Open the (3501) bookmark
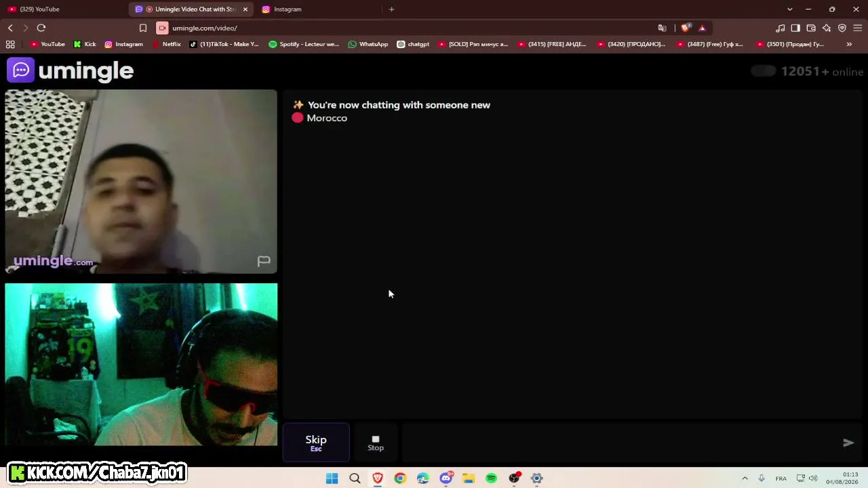 pos(790,44)
